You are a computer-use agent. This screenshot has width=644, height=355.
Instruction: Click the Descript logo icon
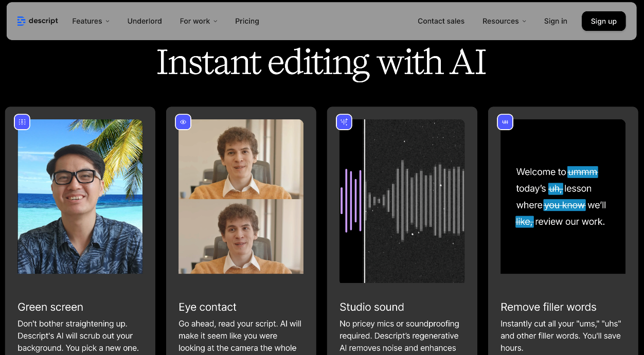21,21
